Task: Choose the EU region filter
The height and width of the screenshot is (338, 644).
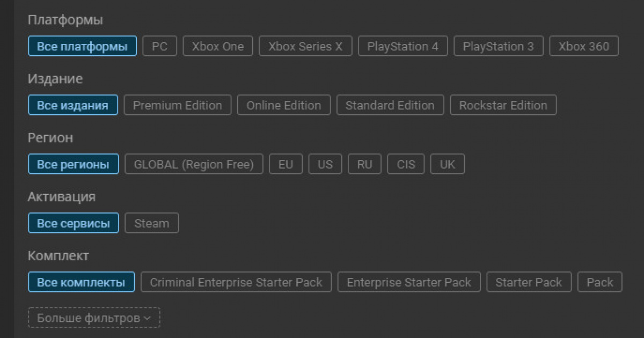Action: [286, 164]
